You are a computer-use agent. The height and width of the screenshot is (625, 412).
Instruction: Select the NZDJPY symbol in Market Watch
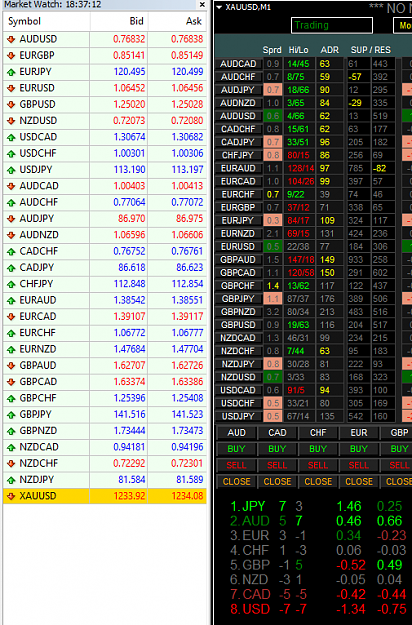[37, 480]
